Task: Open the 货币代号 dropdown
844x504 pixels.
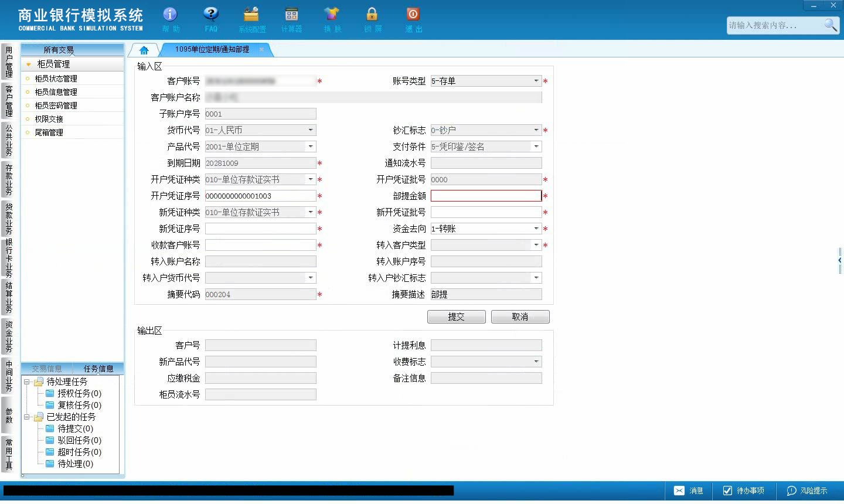Action: [x=311, y=130]
